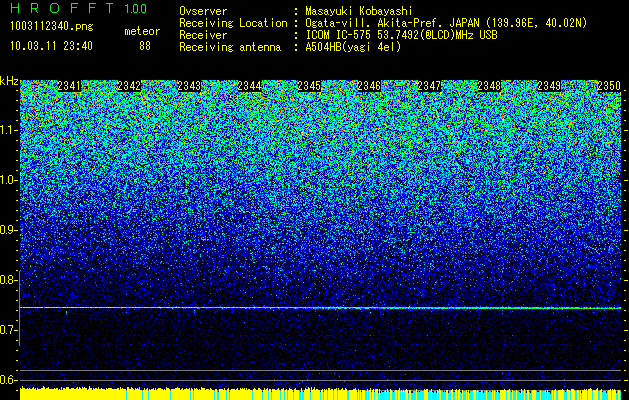
Task: Click the 0.6 frequency axis label
Action: [9, 380]
